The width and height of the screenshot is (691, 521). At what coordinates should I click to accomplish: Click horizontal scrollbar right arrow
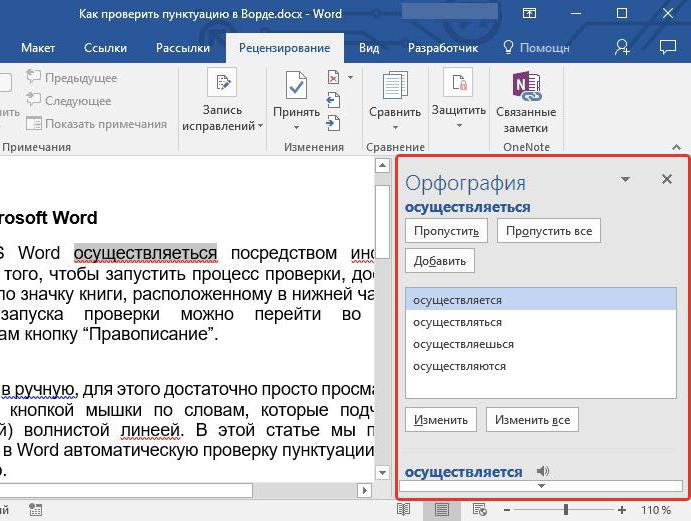(x=364, y=490)
